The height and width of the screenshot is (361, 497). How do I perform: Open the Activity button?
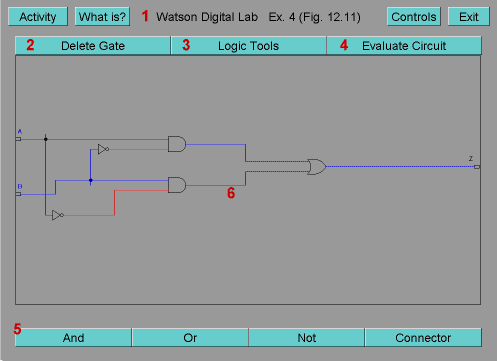point(38,17)
